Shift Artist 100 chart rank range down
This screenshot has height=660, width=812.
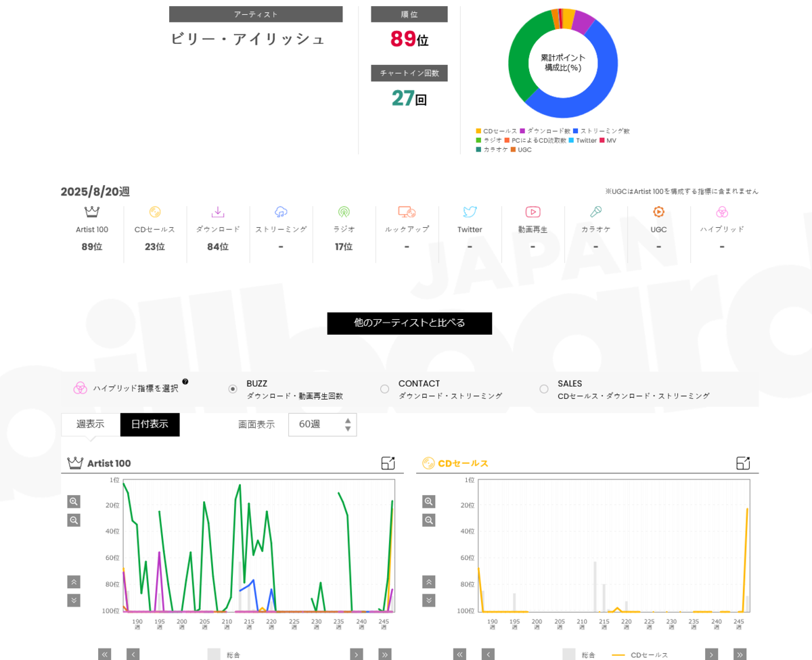pyautogui.click(x=74, y=600)
